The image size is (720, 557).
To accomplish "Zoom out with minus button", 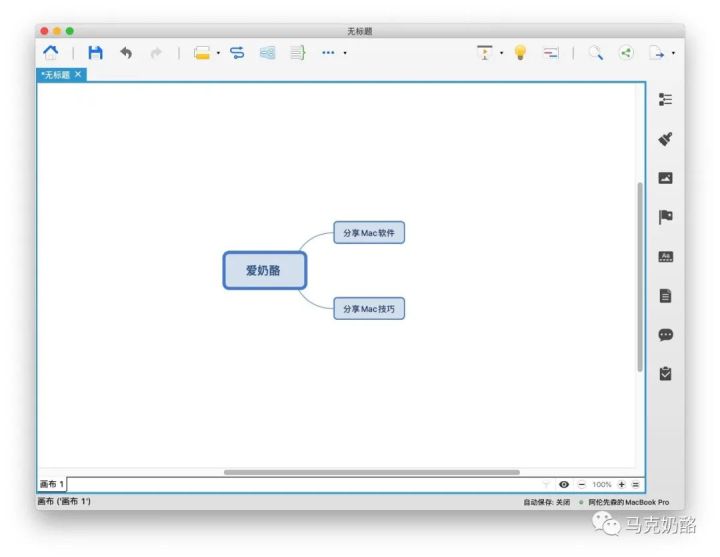I will click(x=581, y=484).
